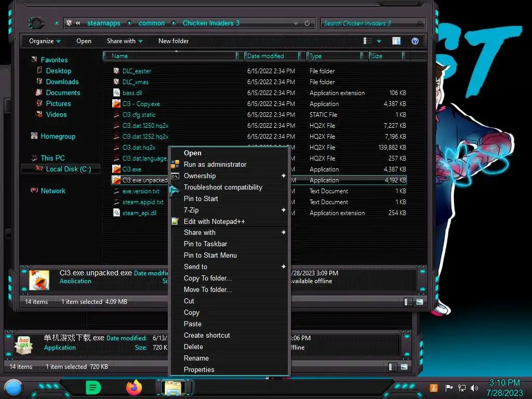This screenshot has width=532, height=399.
Task: Open the Organize dropdown menu
Action: [x=45, y=41]
